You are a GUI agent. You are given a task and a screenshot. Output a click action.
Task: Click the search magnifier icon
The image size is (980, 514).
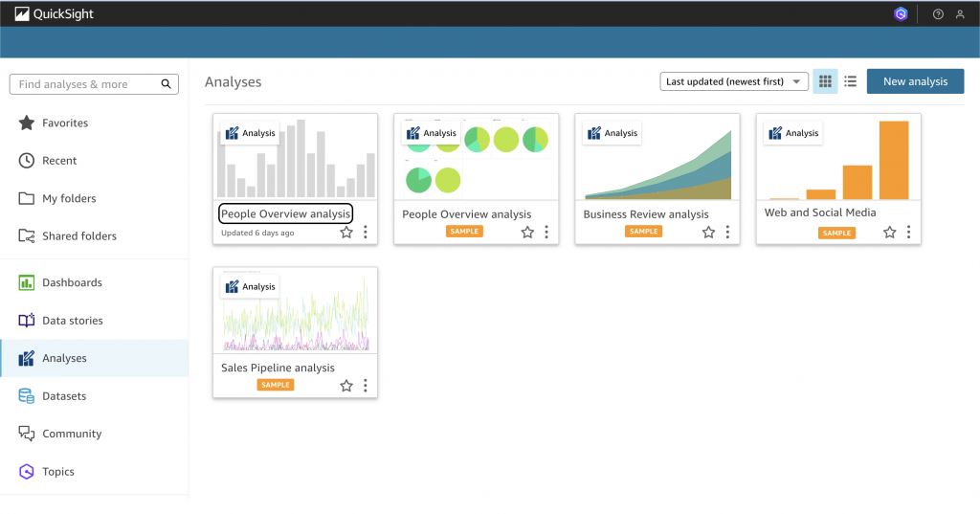[167, 84]
